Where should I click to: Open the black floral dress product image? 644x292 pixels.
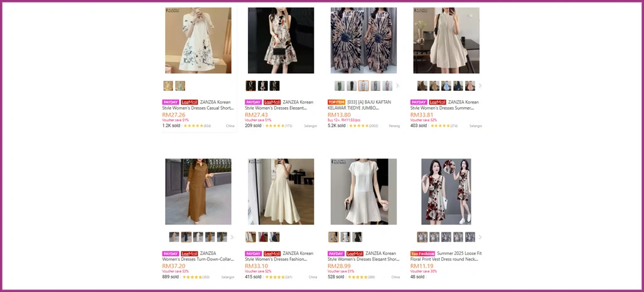(281, 41)
